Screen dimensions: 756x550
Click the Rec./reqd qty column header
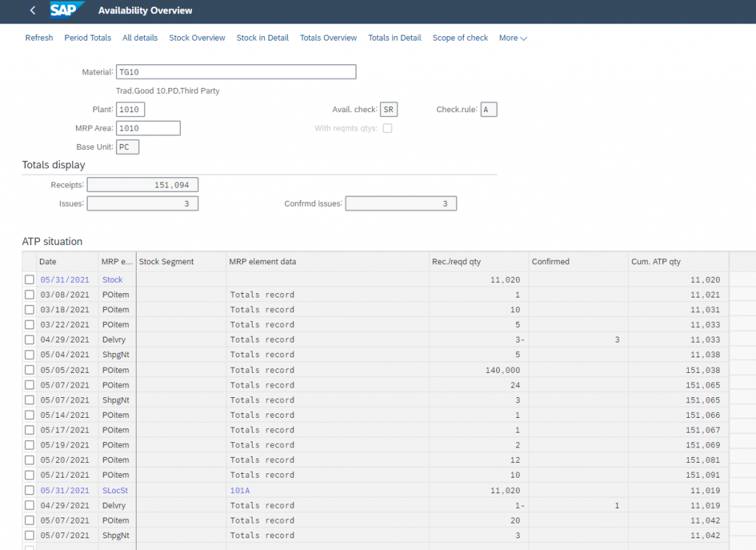478,262
